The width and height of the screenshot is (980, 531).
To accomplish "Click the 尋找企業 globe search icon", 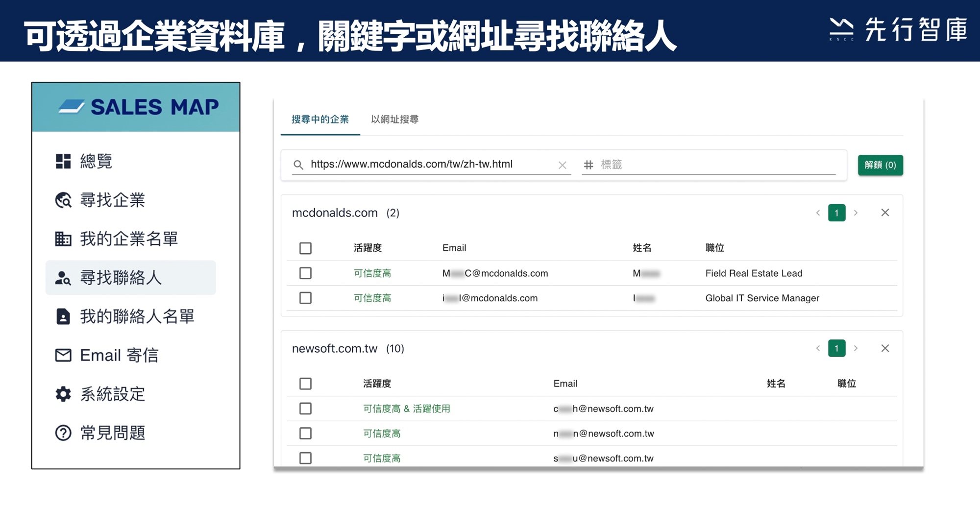I will (63, 200).
